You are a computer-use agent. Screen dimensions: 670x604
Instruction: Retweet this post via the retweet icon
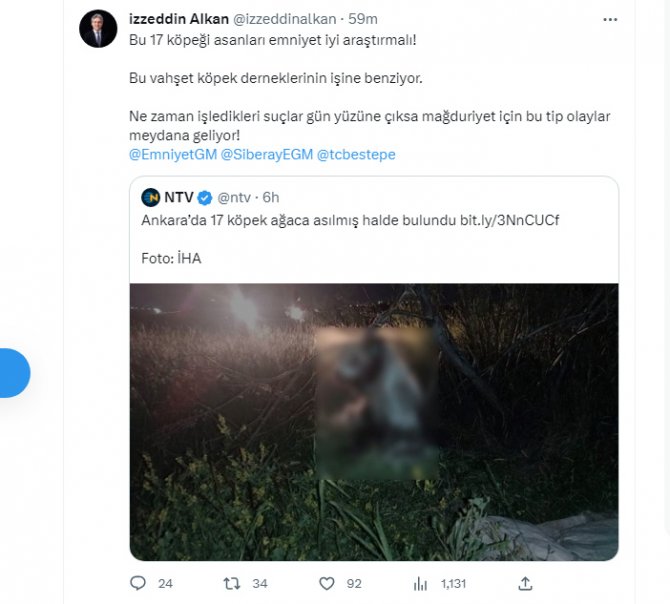[231, 582]
